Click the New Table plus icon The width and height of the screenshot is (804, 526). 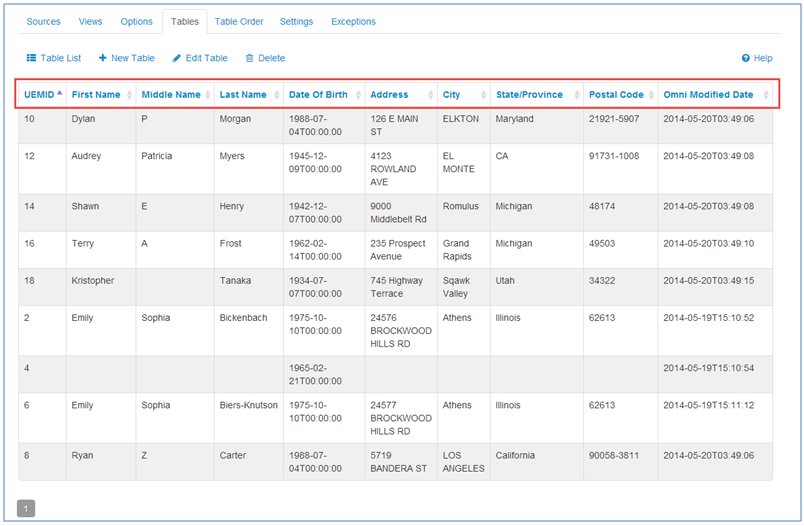[x=103, y=59]
